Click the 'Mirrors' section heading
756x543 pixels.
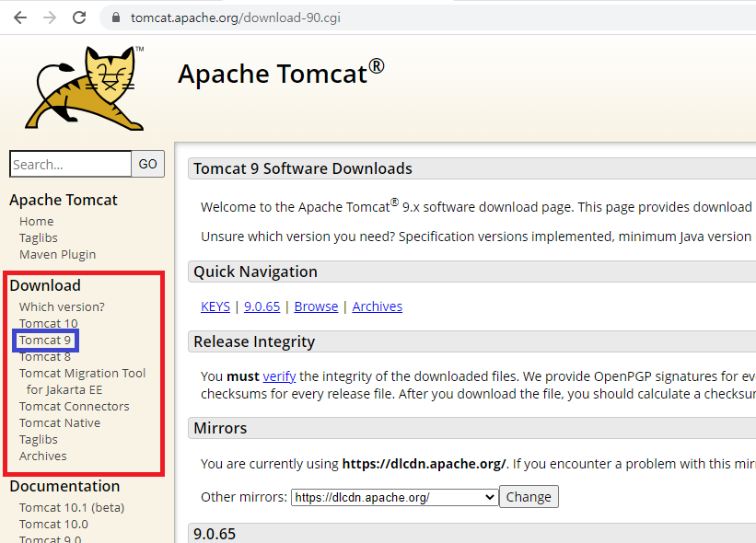click(x=220, y=428)
